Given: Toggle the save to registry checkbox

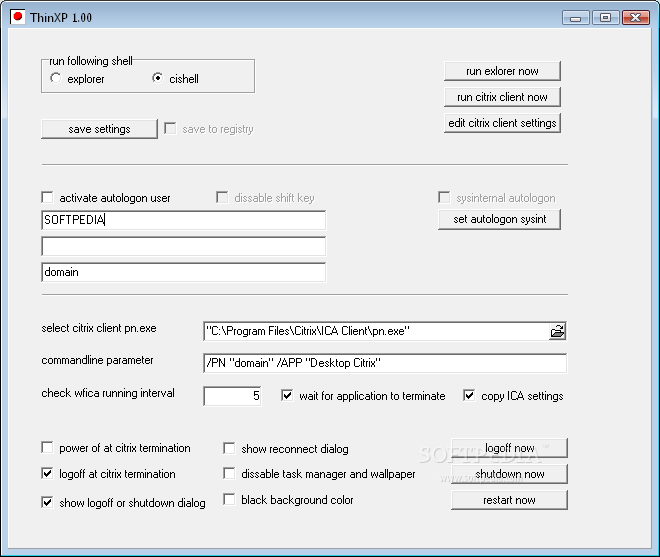Looking at the screenshot, I should click(x=170, y=128).
